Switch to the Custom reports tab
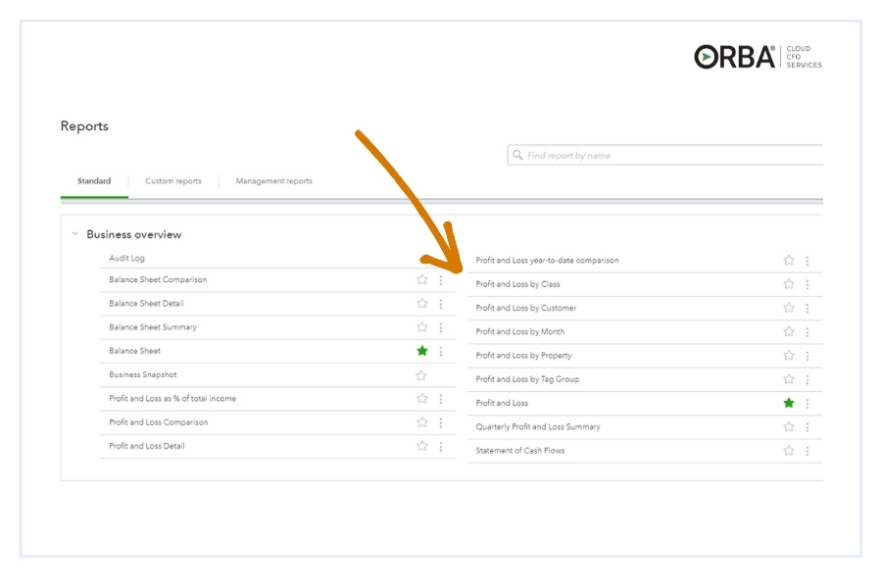Screen dimensions: 882x588 coord(173,181)
